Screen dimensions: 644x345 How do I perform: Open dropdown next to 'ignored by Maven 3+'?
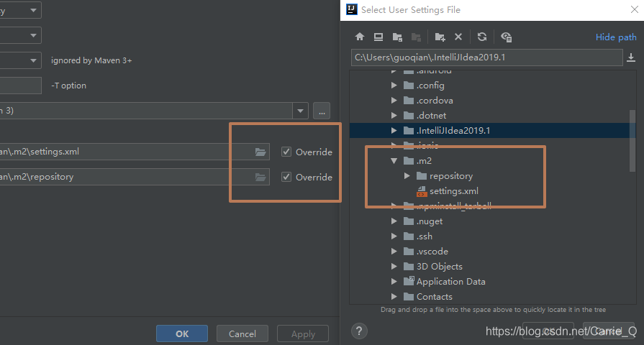(33, 60)
